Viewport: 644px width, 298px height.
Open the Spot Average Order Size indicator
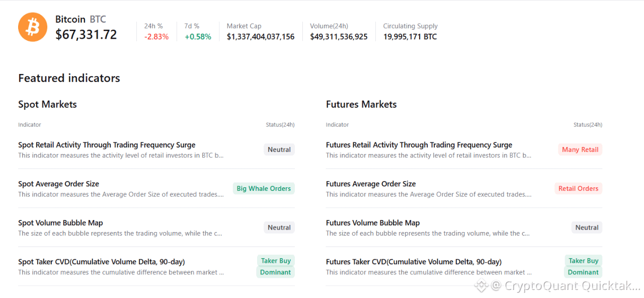click(x=59, y=184)
